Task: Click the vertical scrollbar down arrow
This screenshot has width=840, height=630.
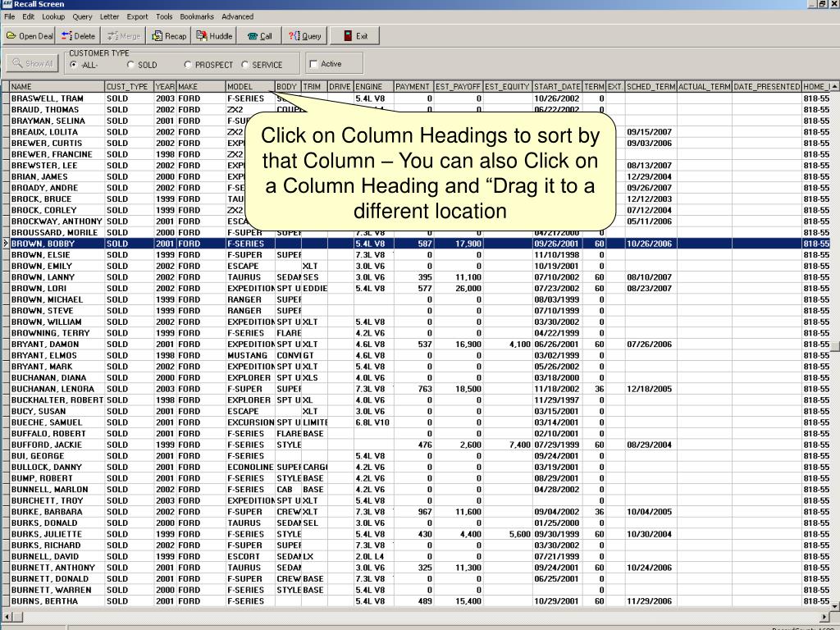Action: [835, 606]
